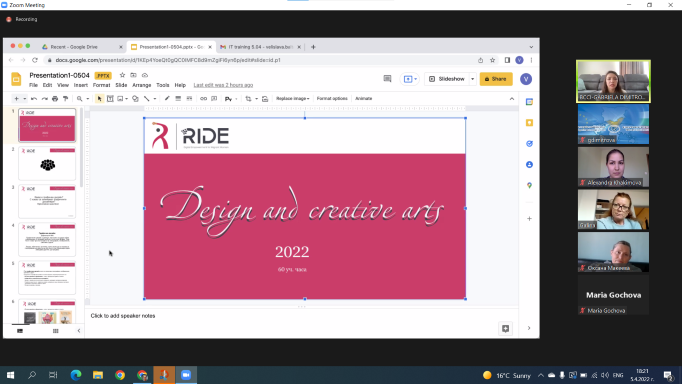Click the yellow Share button

tap(496, 79)
